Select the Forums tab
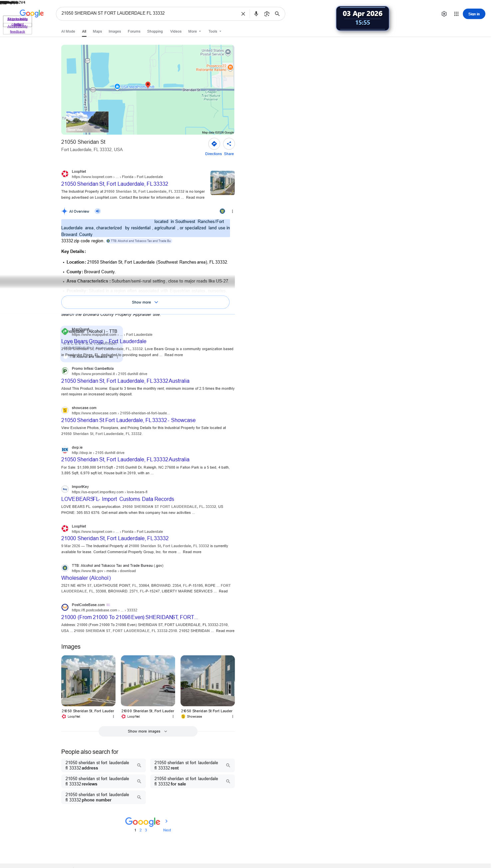Image resolution: width=494 pixels, height=868 pixels. [135, 32]
